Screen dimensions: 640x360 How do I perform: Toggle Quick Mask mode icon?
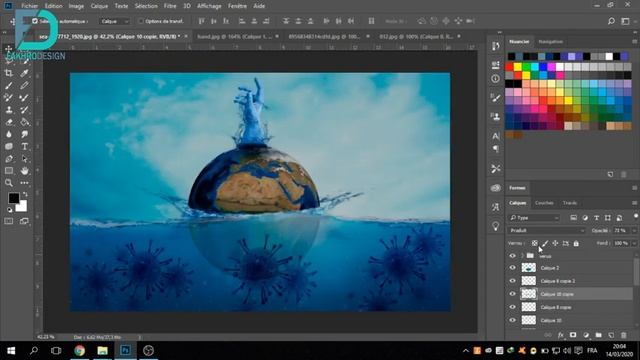[x=9, y=221]
